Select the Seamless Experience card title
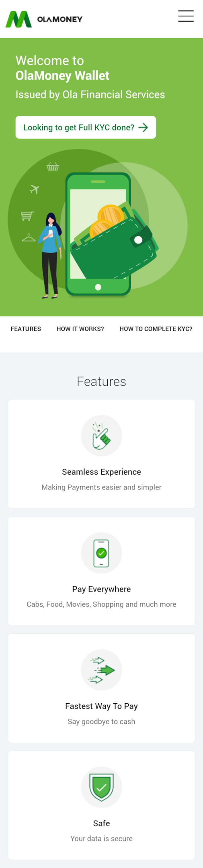 click(101, 472)
